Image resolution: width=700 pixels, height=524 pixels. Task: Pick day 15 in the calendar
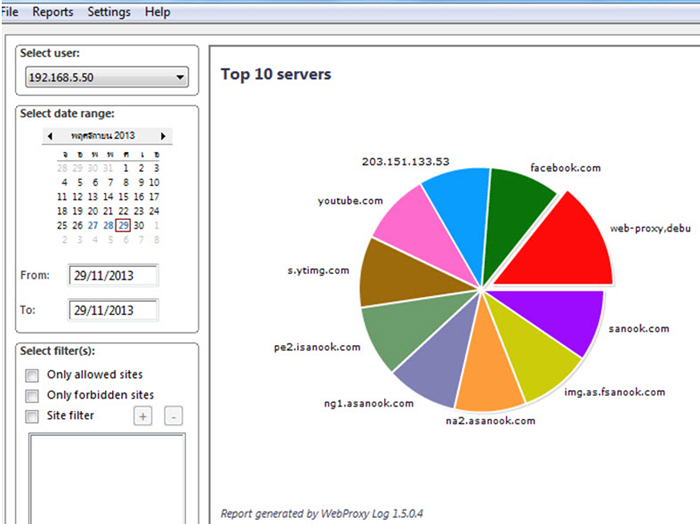124,197
